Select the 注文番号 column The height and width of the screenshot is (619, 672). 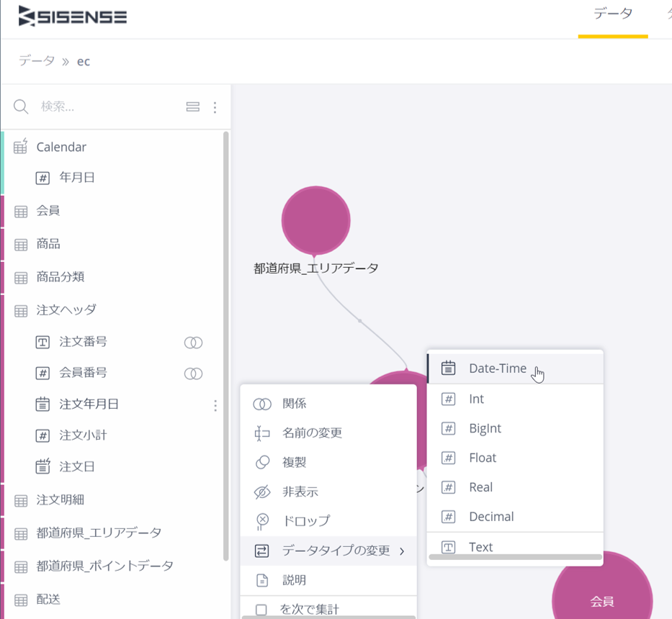(83, 342)
